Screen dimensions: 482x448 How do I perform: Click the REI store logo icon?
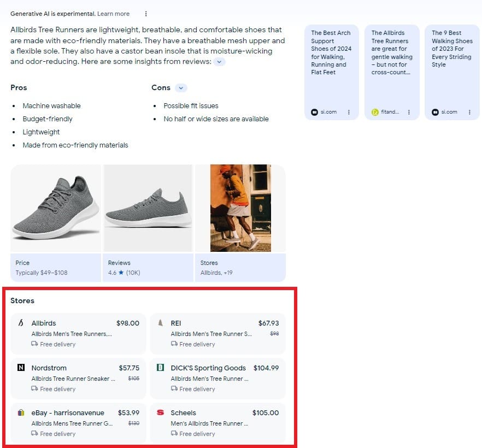(160, 323)
